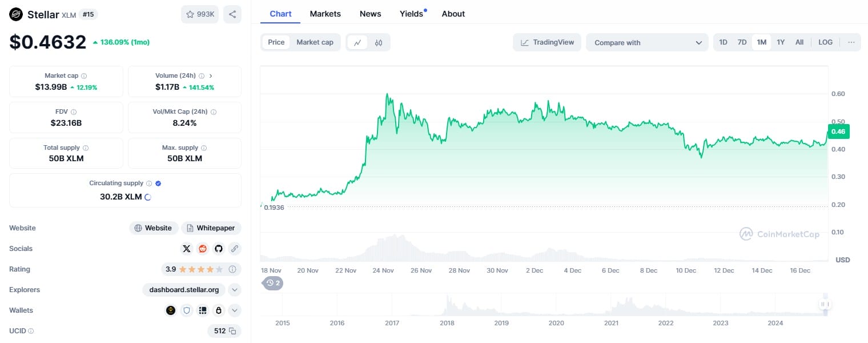Open the dashboard.stellar.org explorer link
This screenshot has height=343, width=868.
tap(184, 290)
